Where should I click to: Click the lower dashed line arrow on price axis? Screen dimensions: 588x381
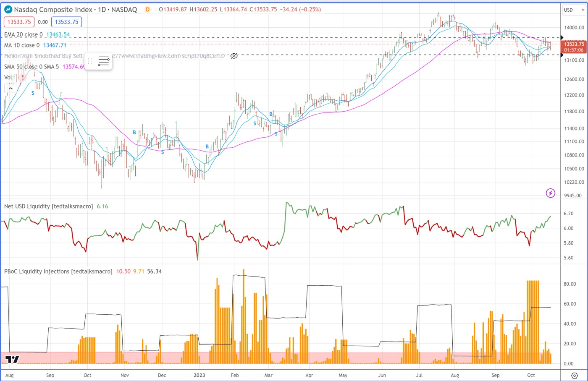pos(562,55)
